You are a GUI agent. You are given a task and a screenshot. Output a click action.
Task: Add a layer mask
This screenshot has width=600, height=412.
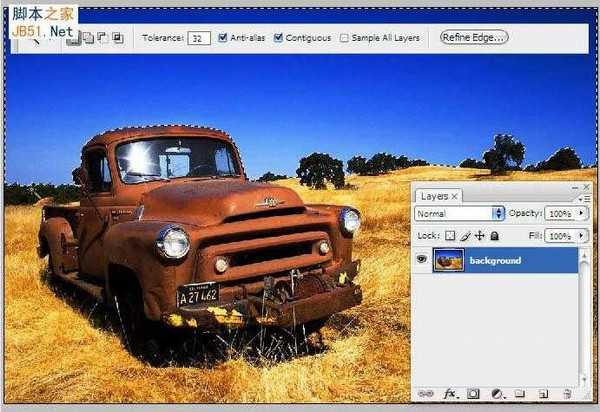[x=473, y=394]
